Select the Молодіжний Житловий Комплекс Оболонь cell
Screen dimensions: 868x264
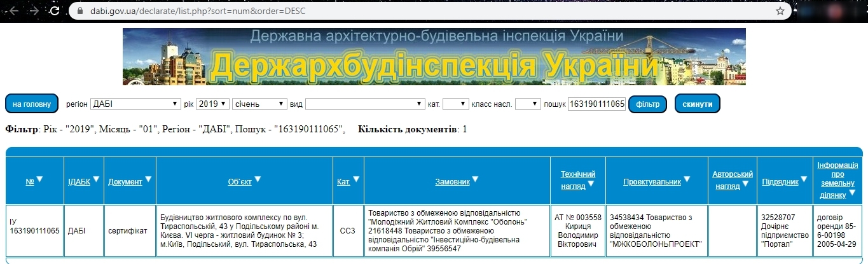(458, 230)
